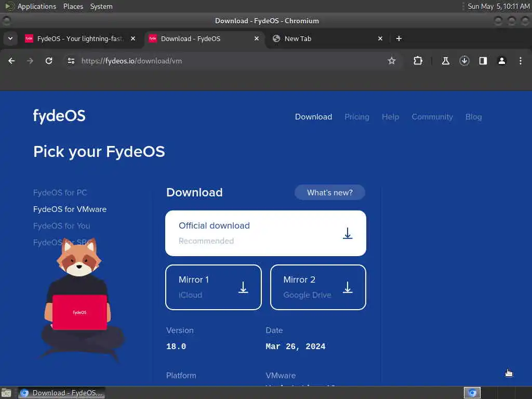Screen dimensions: 532x399
Task: Open the Places menu
Action: pyautogui.click(x=73, y=6)
